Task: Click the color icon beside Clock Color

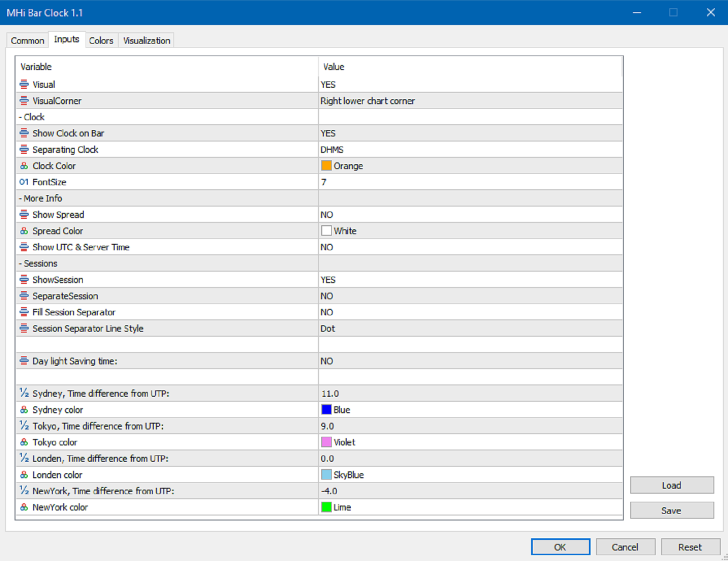Action: pos(24,166)
